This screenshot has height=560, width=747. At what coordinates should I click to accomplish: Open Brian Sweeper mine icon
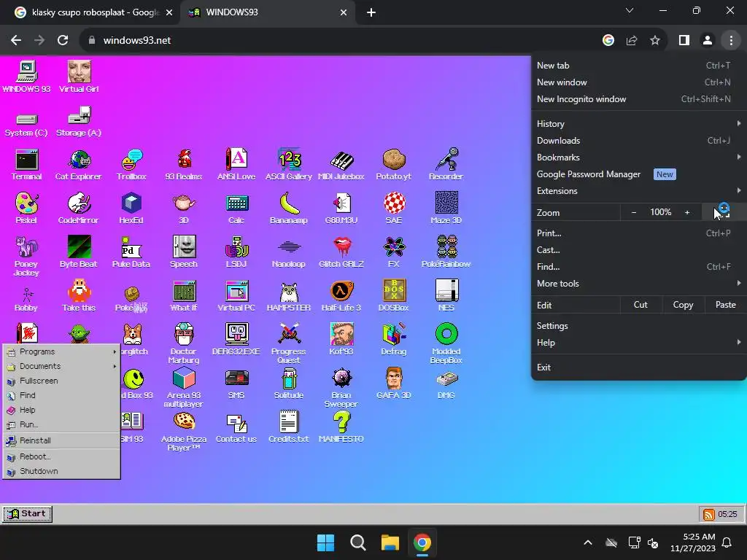point(341,387)
